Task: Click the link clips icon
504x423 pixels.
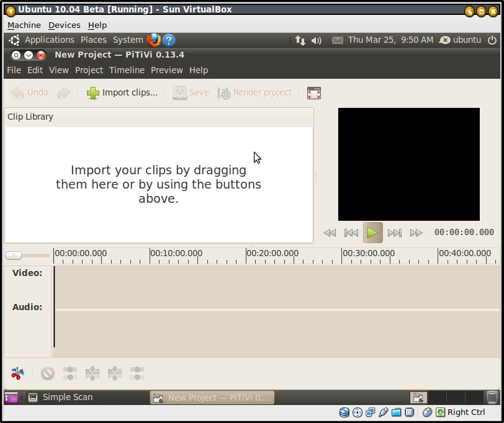Action: click(x=92, y=373)
